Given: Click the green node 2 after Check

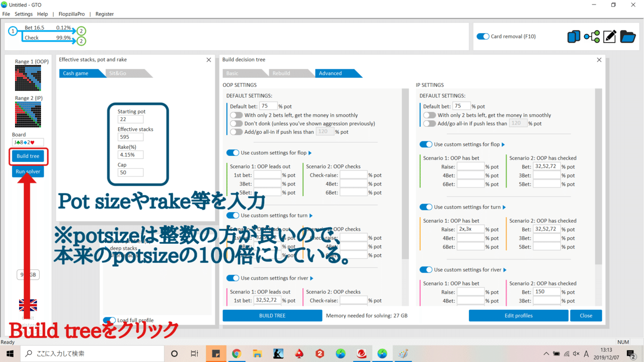Looking at the screenshot, I should (x=82, y=41).
